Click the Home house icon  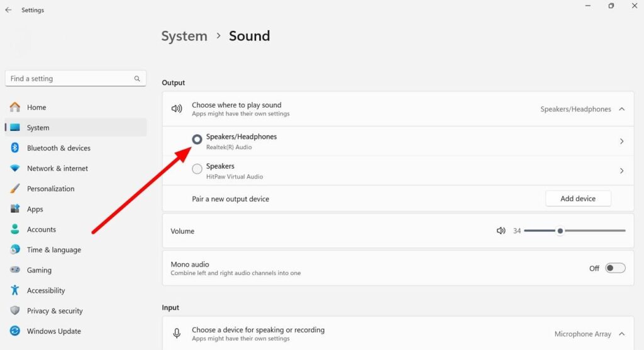pos(15,107)
